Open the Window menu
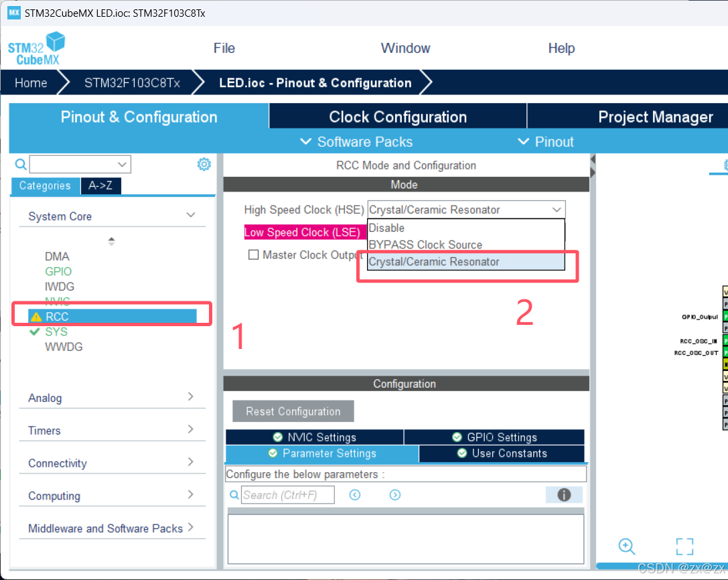Viewport: 728px width, 580px height. pyautogui.click(x=405, y=48)
